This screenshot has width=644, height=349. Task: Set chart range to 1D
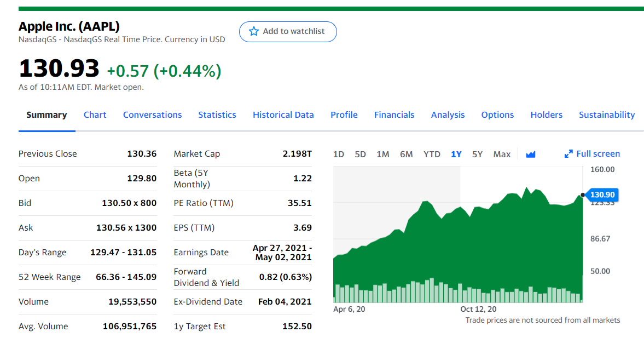(x=339, y=154)
